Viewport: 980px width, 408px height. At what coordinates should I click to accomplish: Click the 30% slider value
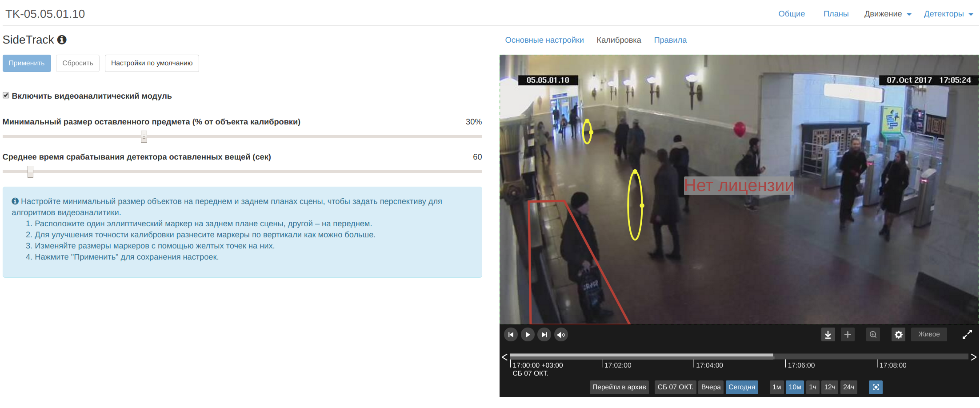473,122
